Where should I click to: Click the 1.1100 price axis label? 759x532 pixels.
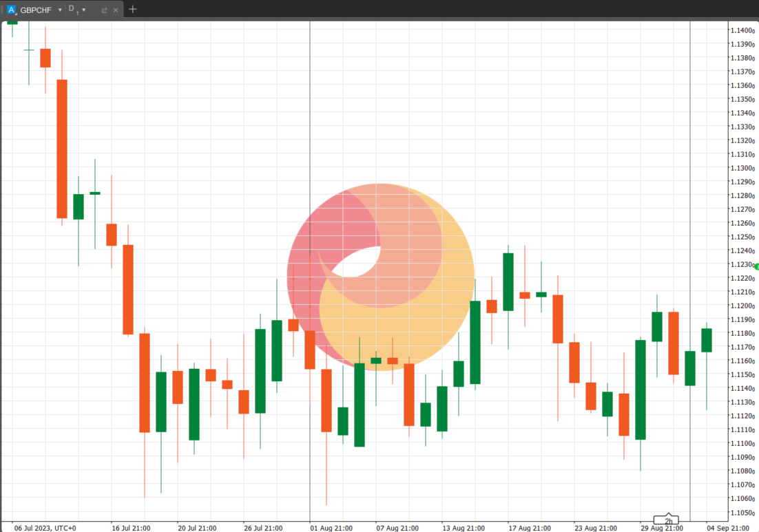point(742,443)
